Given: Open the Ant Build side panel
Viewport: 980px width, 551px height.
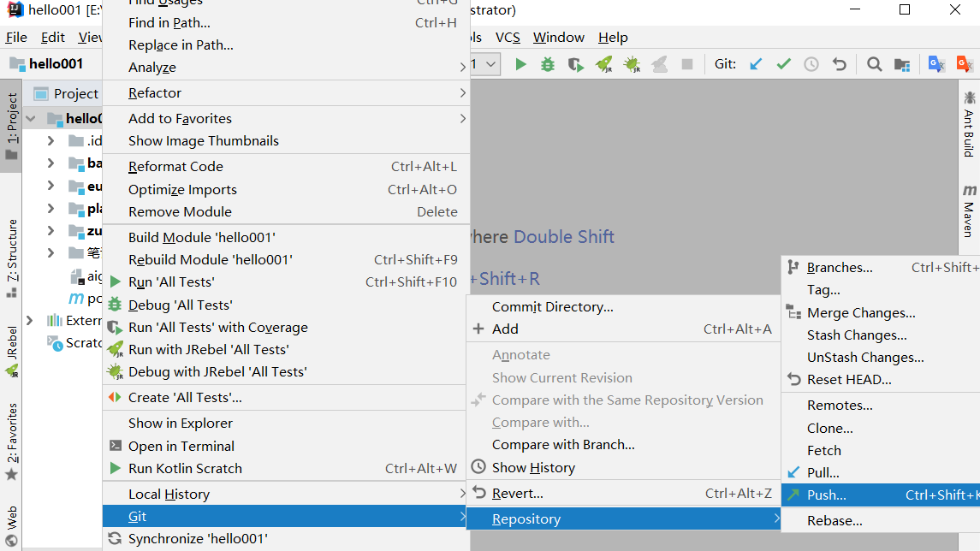Looking at the screenshot, I should tap(969, 124).
